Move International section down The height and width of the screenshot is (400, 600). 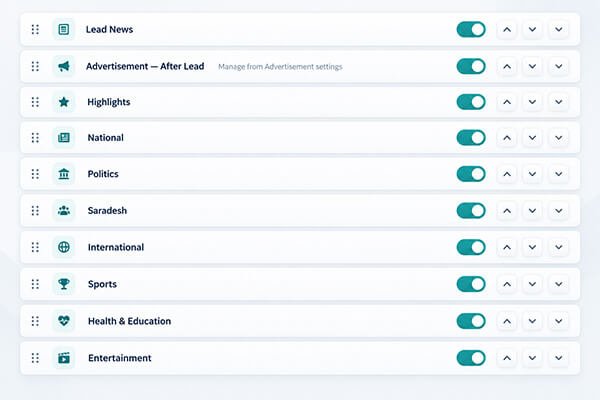pos(532,247)
